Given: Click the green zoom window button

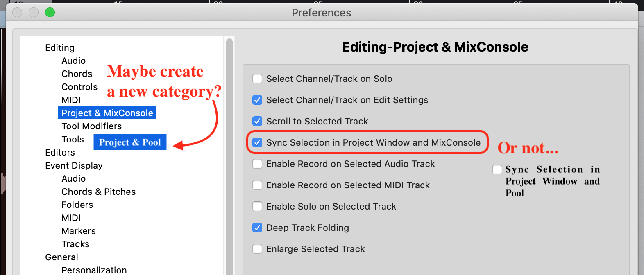Looking at the screenshot, I should pos(50,12).
